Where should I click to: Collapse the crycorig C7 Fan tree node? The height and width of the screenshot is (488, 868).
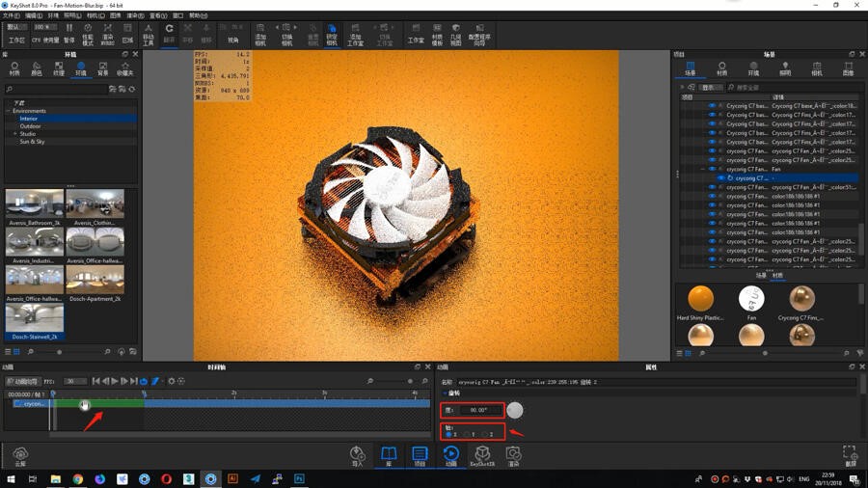click(x=702, y=170)
